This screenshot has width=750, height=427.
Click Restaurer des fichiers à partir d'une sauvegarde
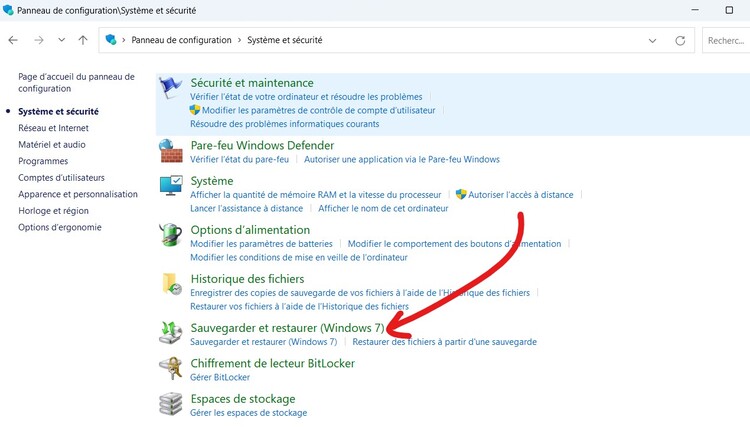click(x=444, y=342)
